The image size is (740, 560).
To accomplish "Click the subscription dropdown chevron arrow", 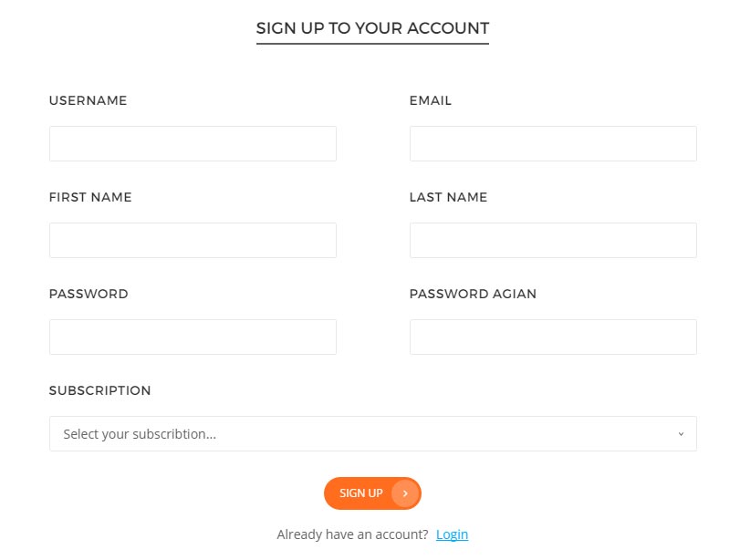I will [681, 434].
